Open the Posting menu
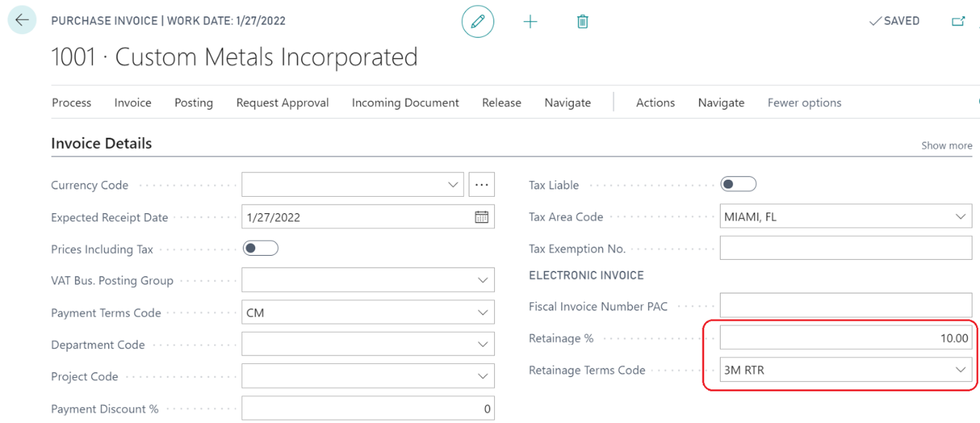Image resolution: width=980 pixels, height=423 pixels. click(194, 102)
